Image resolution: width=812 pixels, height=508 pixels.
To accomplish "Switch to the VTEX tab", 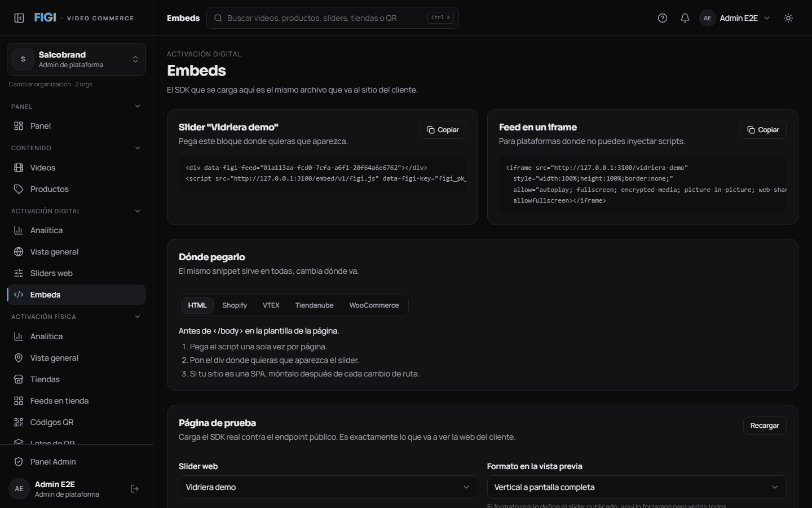I will [271, 305].
